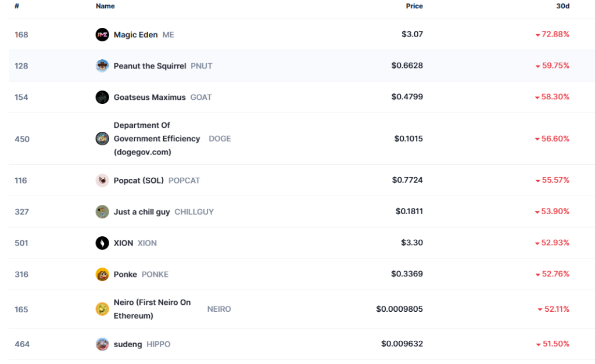Viewport: 595px width, 364px height.
Task: Sort by the Price column header
Action: 414,6
